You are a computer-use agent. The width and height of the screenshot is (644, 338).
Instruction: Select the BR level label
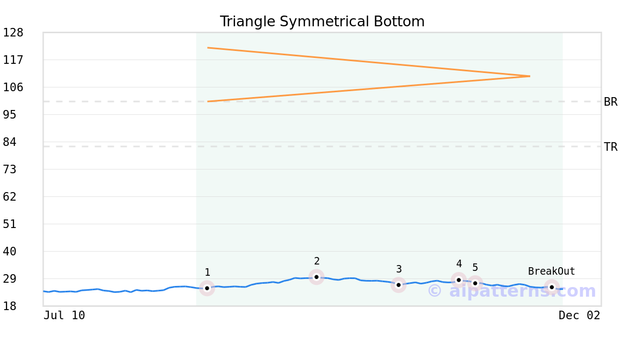tap(610, 102)
